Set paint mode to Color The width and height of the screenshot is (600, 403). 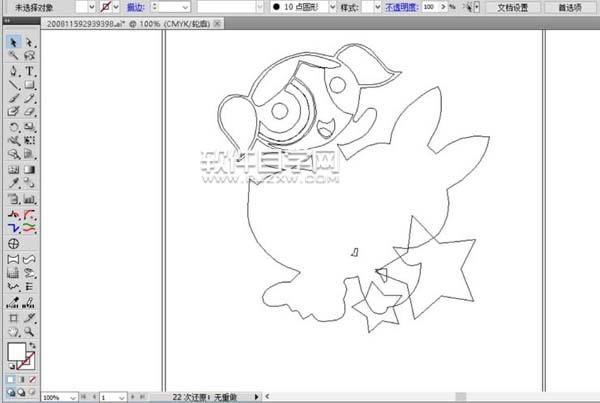point(11,379)
